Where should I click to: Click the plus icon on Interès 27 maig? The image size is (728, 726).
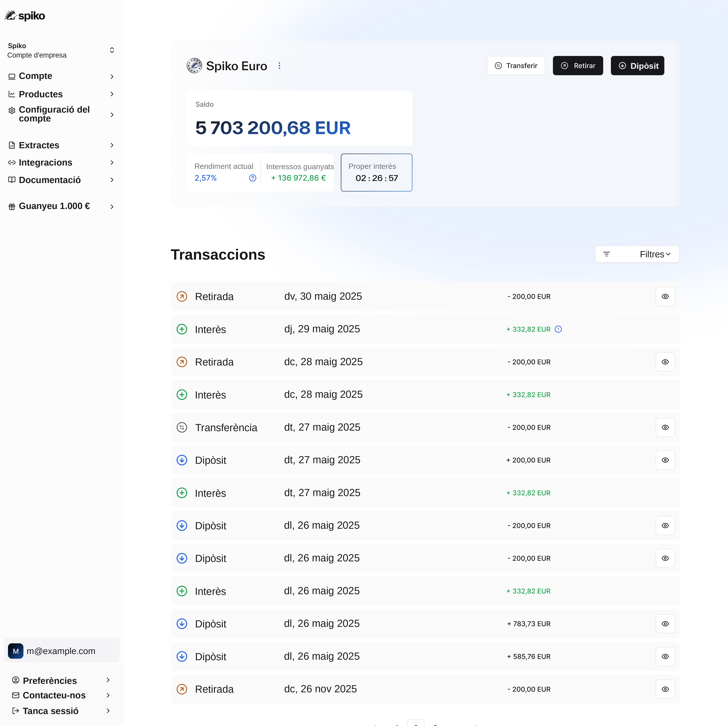[182, 493]
